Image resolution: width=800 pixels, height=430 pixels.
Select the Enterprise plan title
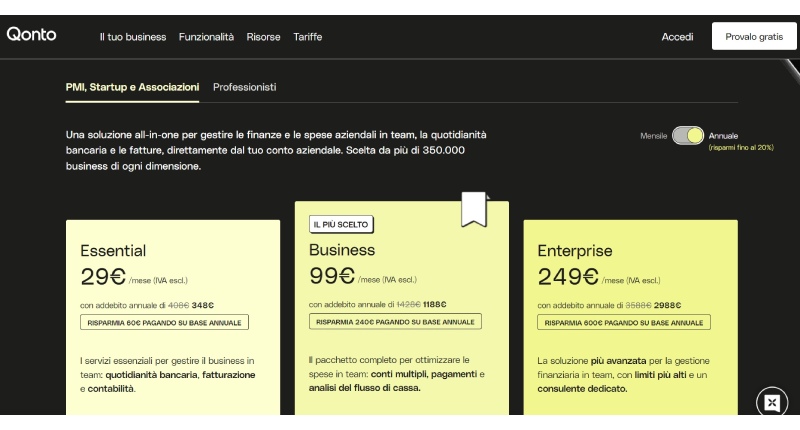click(575, 251)
